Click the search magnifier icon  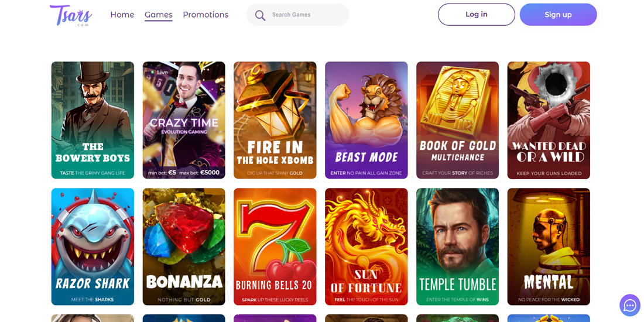tap(260, 15)
